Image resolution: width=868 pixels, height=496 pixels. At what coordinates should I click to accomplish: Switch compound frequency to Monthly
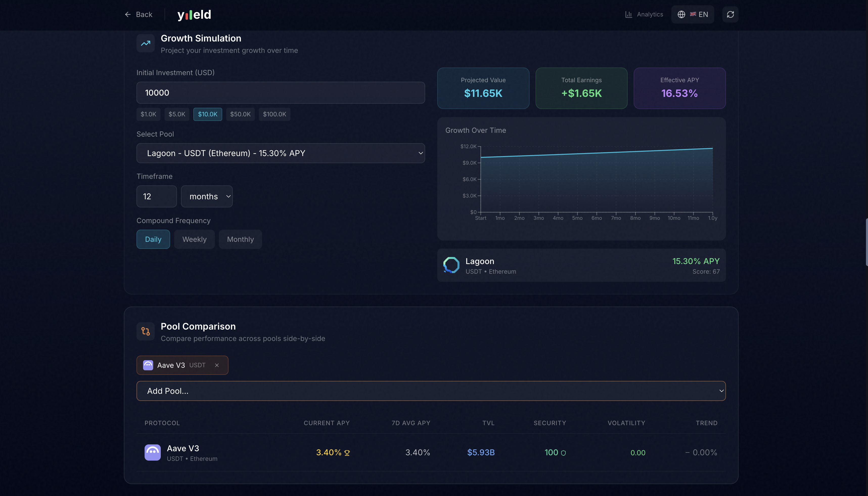point(240,239)
